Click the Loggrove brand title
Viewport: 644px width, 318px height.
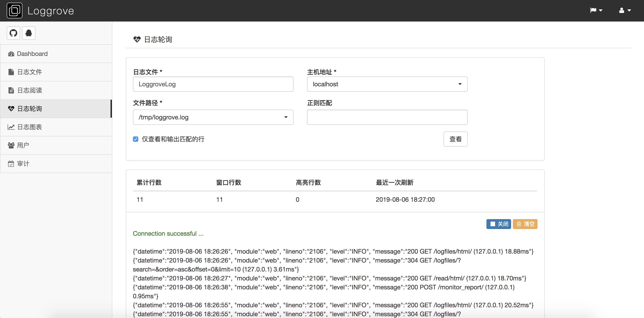tap(51, 11)
